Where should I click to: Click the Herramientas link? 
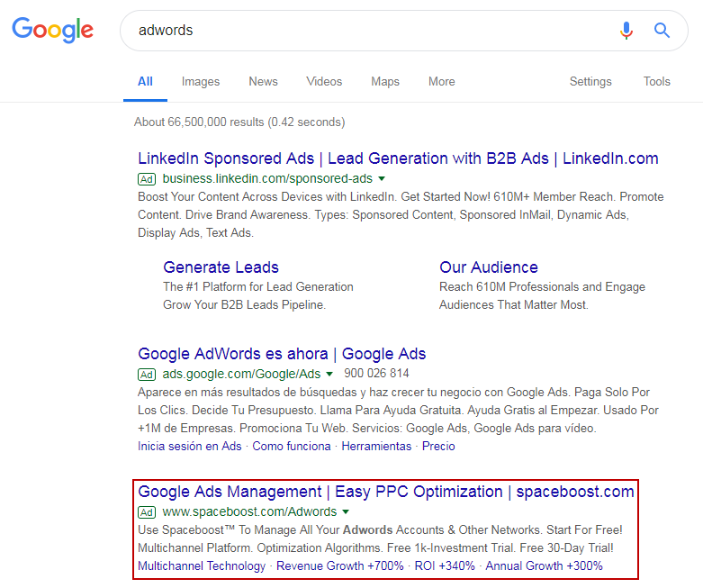click(x=376, y=447)
